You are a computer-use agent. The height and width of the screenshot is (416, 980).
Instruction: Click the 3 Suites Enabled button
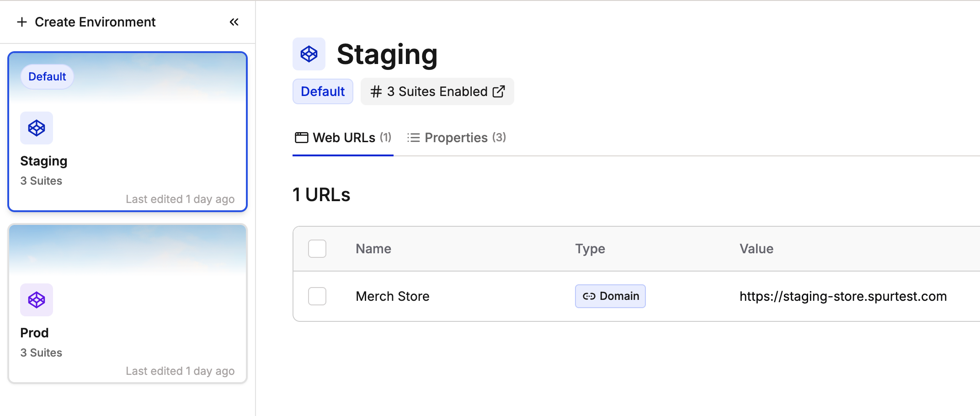click(x=437, y=91)
